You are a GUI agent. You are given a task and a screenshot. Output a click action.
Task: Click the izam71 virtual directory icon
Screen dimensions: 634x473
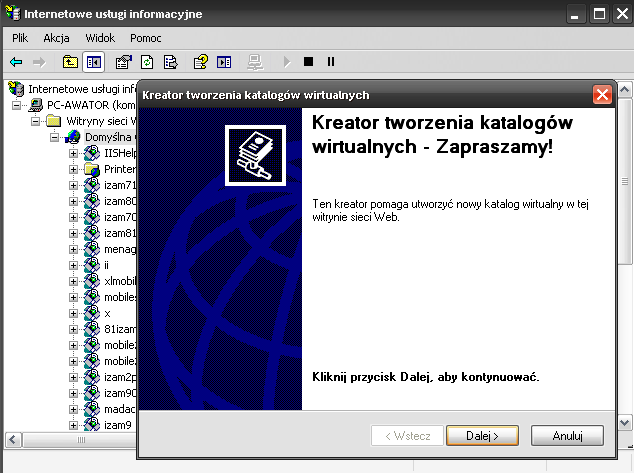pos(92,185)
